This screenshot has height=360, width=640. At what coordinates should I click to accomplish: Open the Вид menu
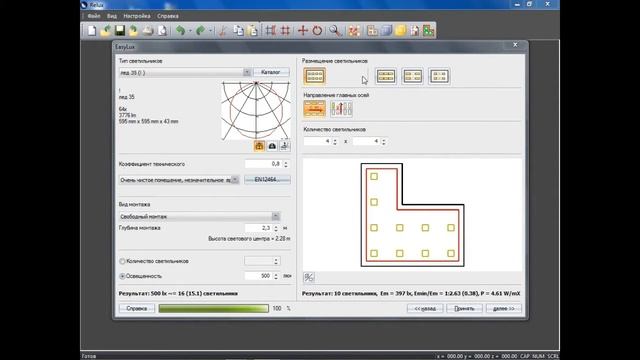pyautogui.click(x=112, y=16)
